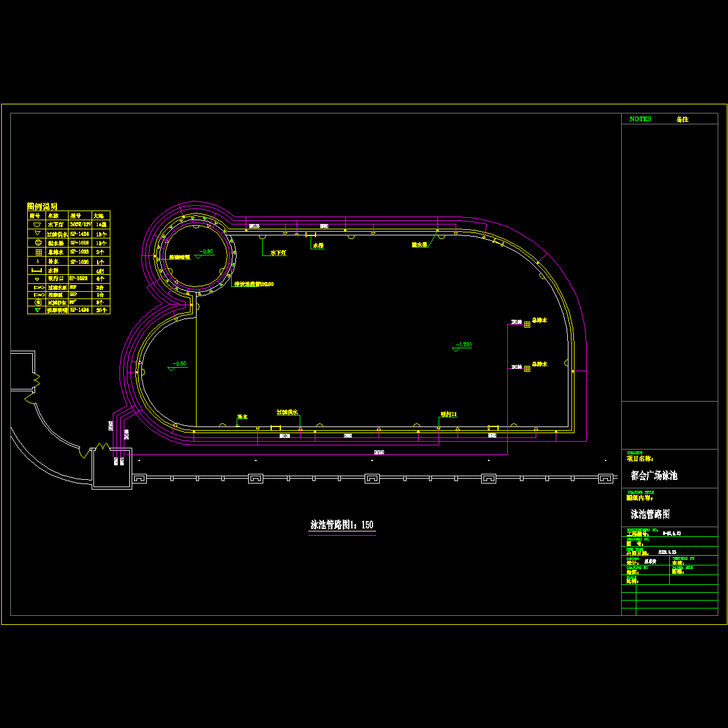Select the 水槽 callout label near top edge
Screen dimensions: 728x728
318,246
